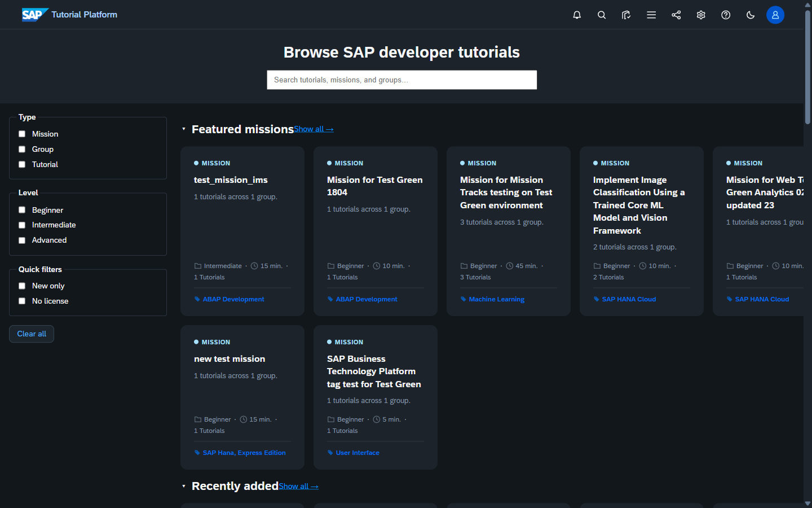Click tag icon beside User Interface

(x=330, y=453)
